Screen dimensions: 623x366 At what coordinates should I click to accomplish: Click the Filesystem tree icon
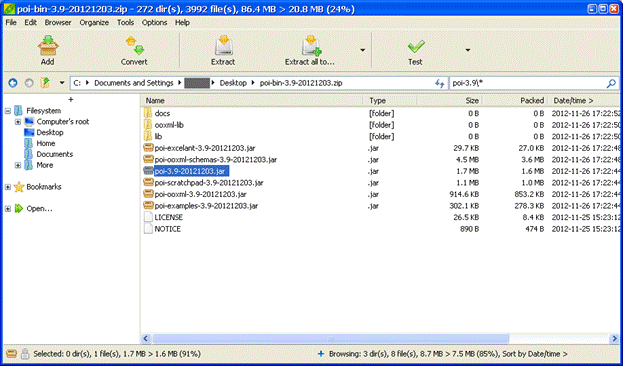click(x=18, y=110)
